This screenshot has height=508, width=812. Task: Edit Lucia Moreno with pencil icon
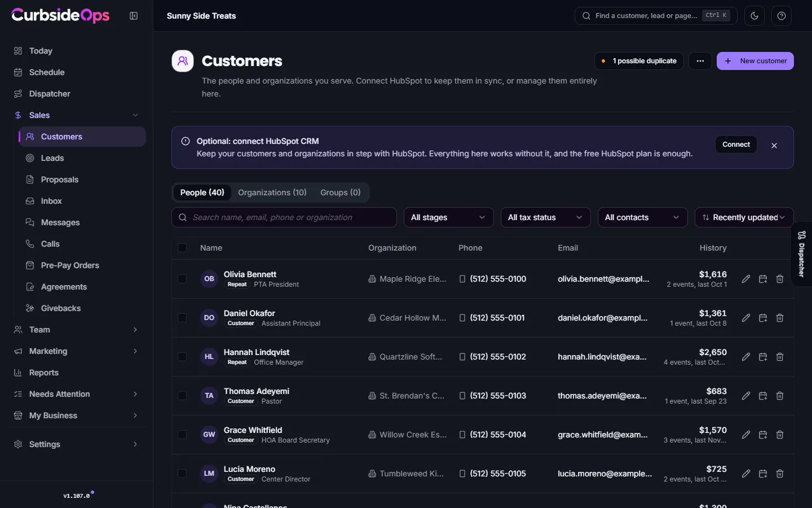click(746, 474)
